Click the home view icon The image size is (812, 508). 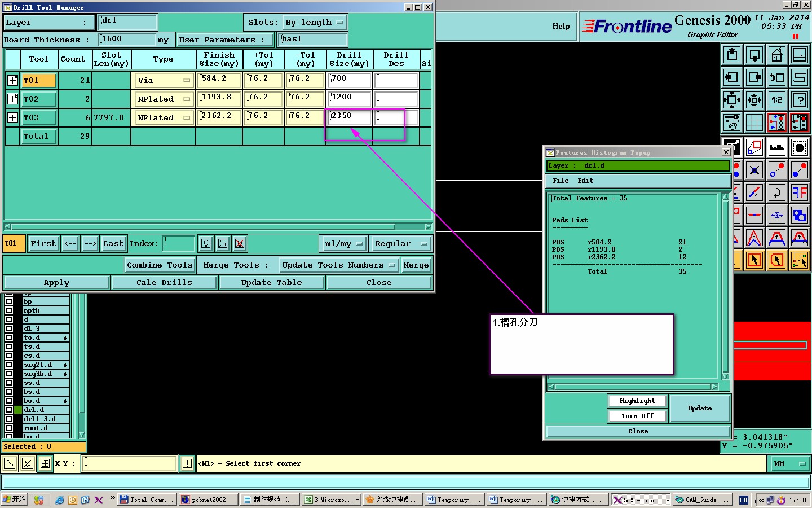[777, 55]
